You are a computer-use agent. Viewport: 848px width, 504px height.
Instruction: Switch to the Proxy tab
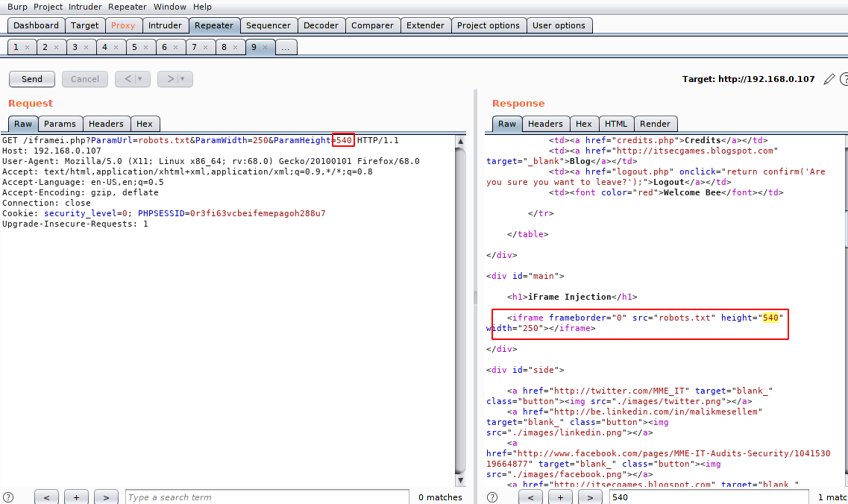123,25
